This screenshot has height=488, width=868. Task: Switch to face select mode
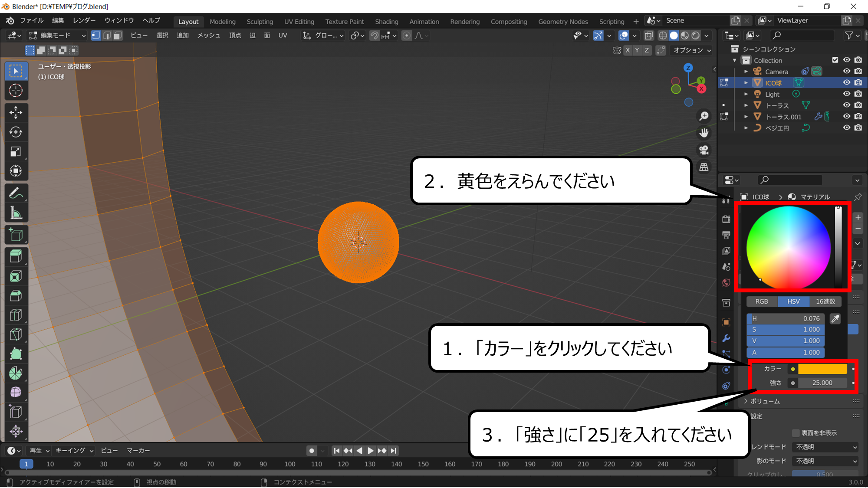(118, 36)
